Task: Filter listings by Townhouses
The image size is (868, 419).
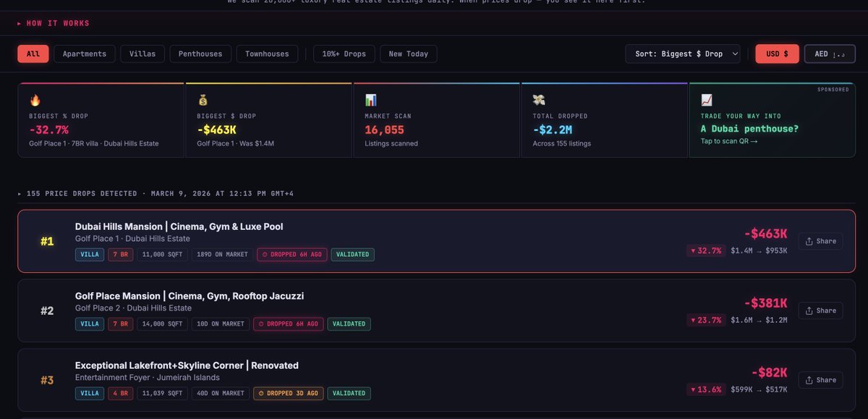Action: (x=267, y=54)
